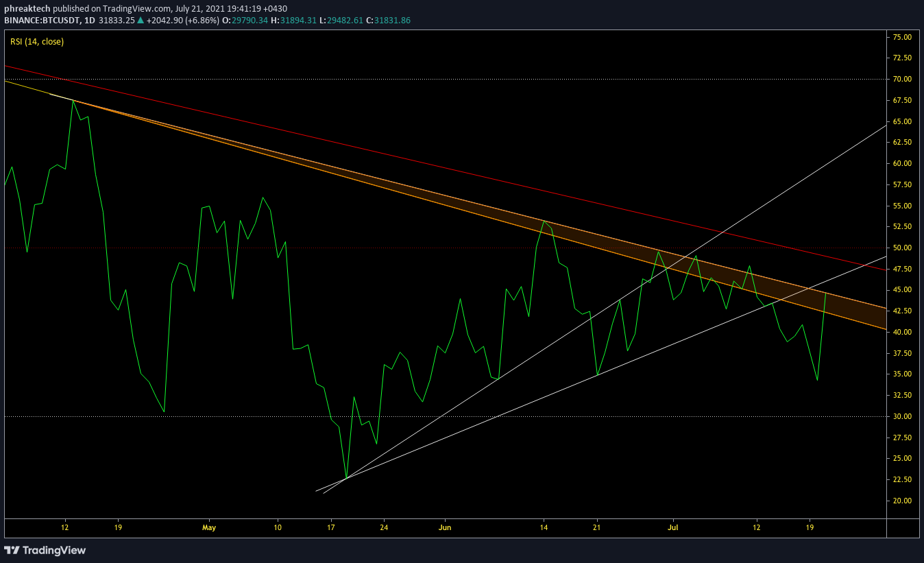Click the 21 date label on time axis
This screenshot has height=563, width=924.
tap(597, 527)
